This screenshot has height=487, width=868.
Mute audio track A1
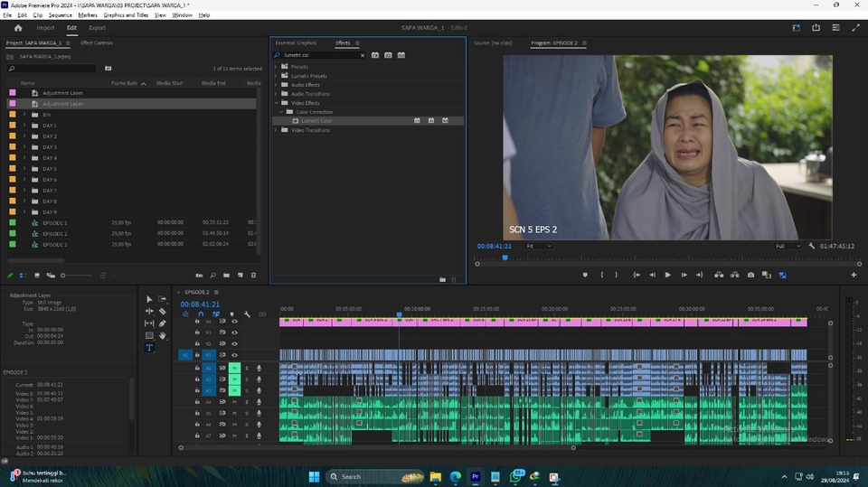coord(234,368)
